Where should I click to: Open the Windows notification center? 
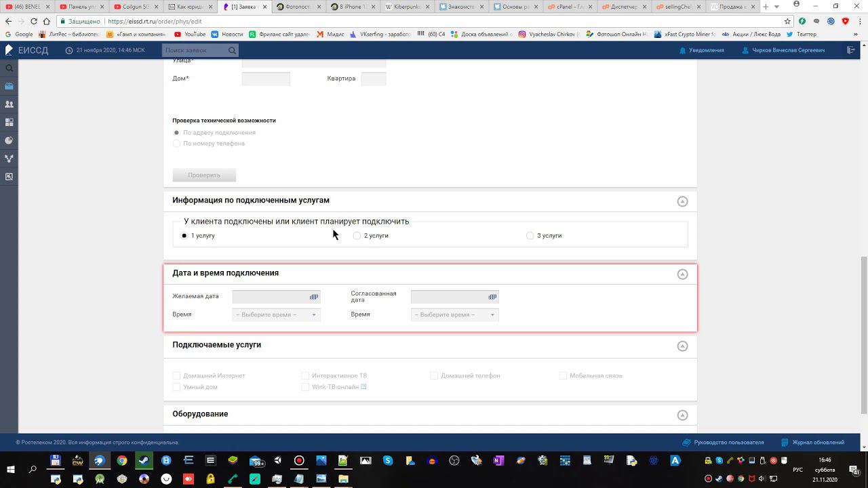click(854, 470)
